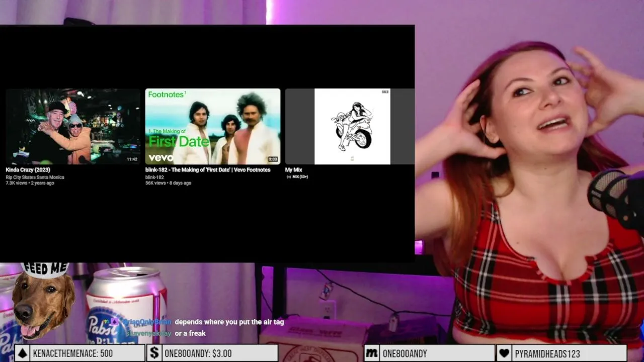
Task: Click the 'PYRAMIDHEADS123' label
Action: coord(547,353)
